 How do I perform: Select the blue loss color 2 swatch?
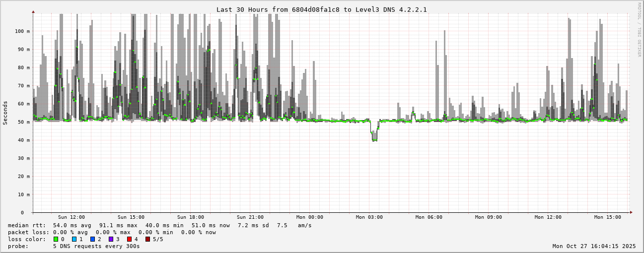[x=92, y=239]
